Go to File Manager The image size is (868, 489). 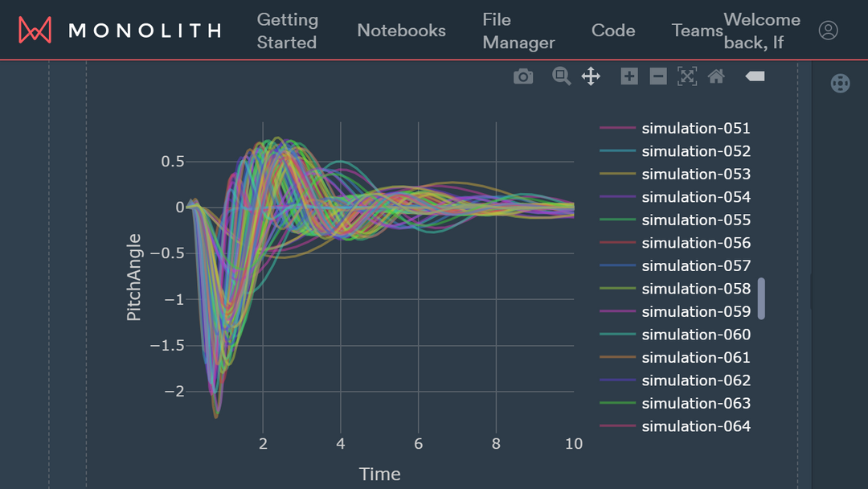[x=518, y=31]
